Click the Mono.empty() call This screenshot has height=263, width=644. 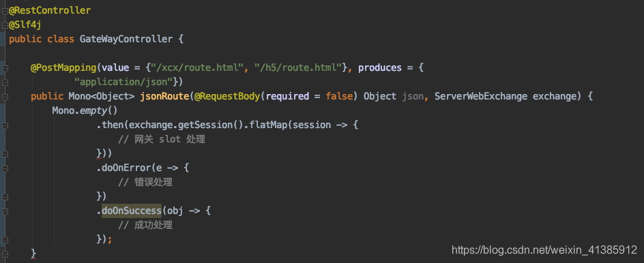coord(85,111)
